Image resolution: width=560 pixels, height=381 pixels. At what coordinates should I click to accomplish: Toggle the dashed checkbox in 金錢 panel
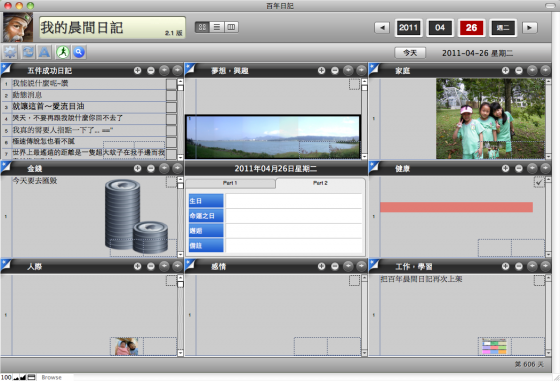[x=171, y=182]
